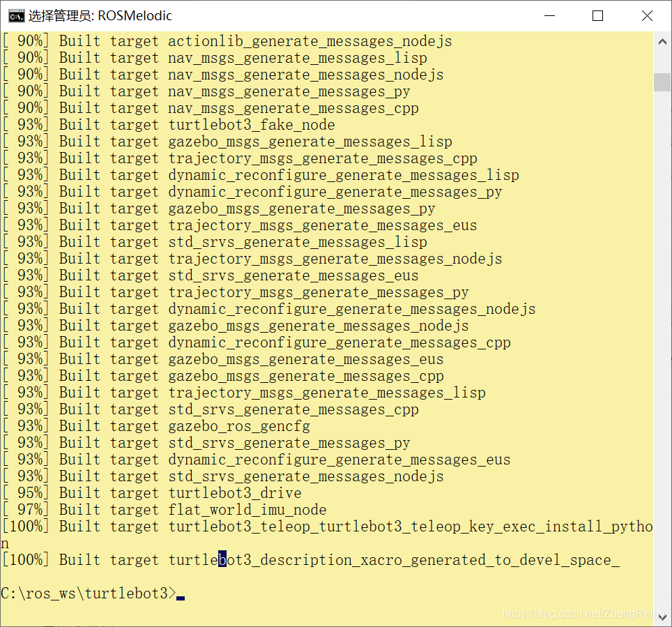The width and height of the screenshot is (672, 627).
Task: Click the text 'dynamic_reconfigure_generate_messages_eus'
Action: (x=339, y=460)
